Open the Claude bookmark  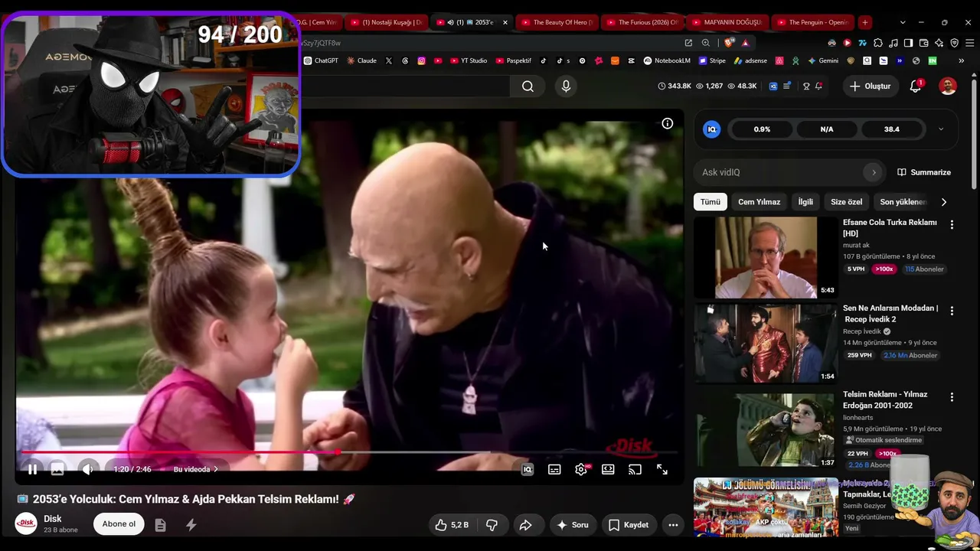[361, 60]
